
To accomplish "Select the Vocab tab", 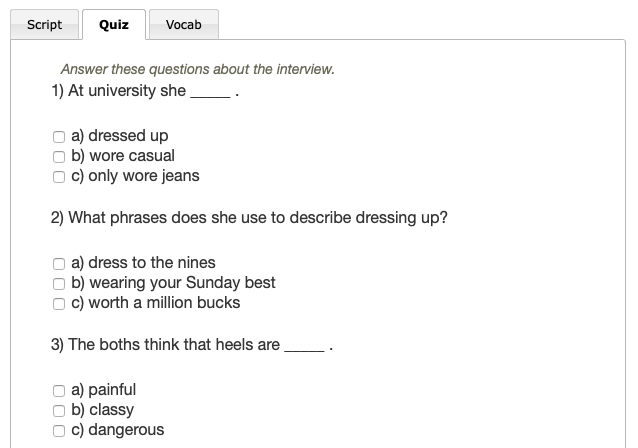I will click(x=184, y=25).
